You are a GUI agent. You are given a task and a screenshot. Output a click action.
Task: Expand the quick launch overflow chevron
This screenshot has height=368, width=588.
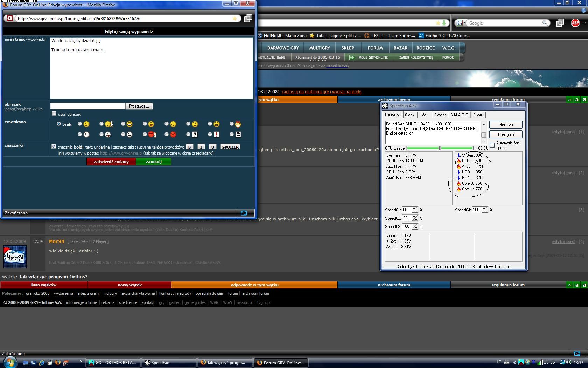point(81,361)
